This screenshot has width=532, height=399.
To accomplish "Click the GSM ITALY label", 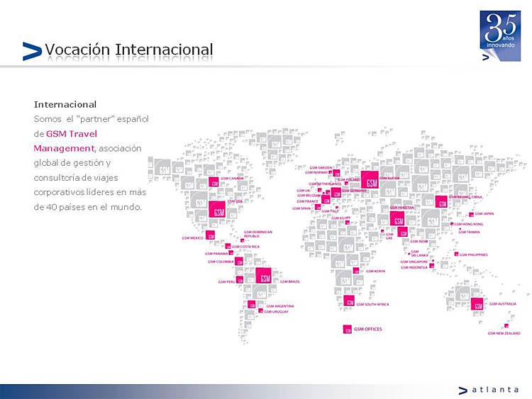I will point(330,211).
